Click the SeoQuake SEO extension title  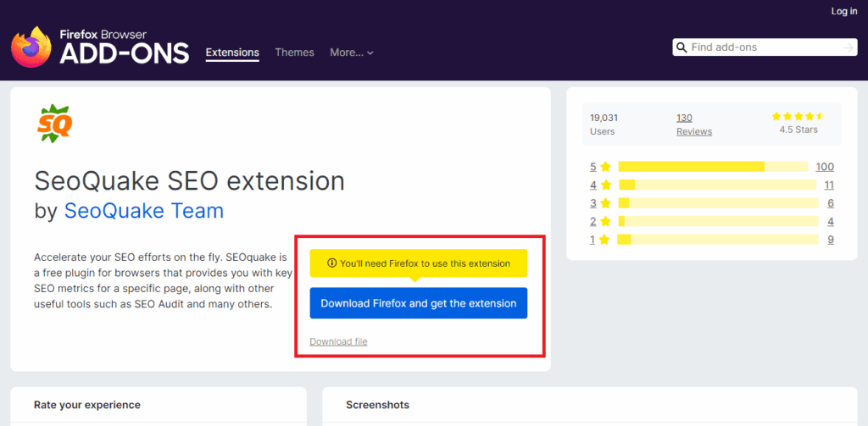(x=189, y=180)
